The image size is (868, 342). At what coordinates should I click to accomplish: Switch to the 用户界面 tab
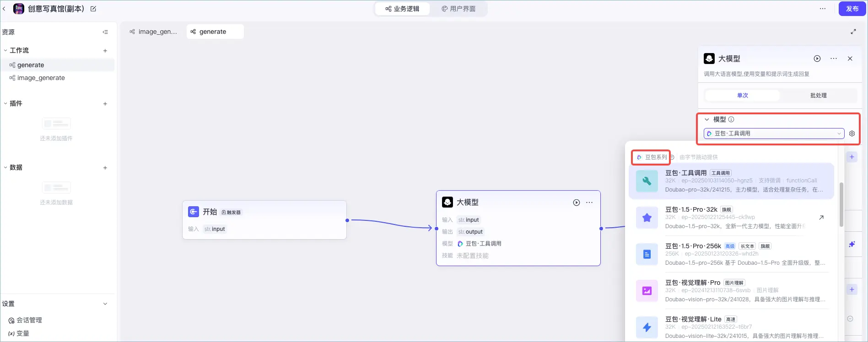[458, 9]
